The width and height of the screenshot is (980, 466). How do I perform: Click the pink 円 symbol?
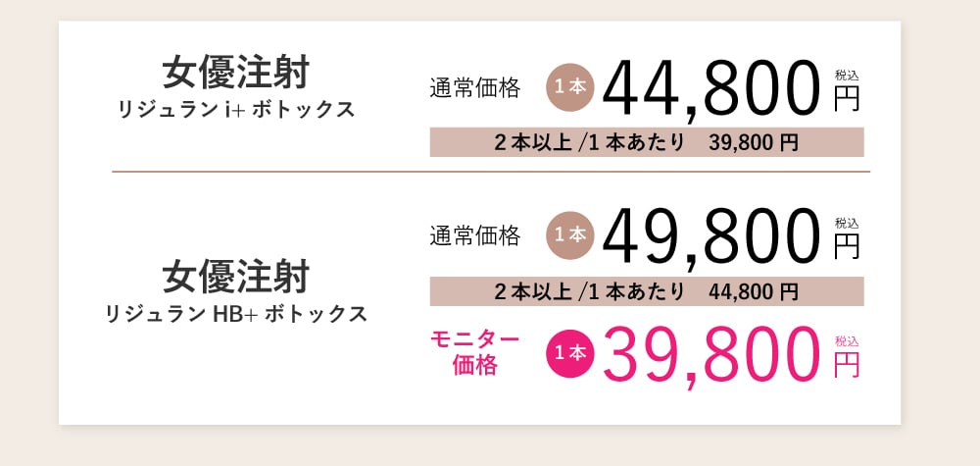click(x=847, y=365)
